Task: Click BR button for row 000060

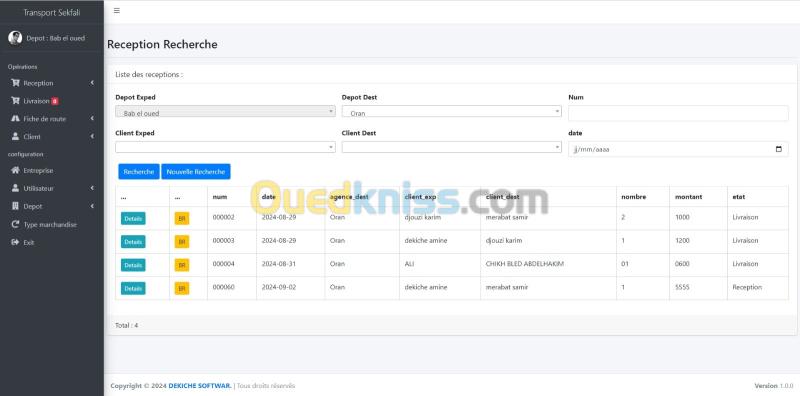Action: (182, 288)
